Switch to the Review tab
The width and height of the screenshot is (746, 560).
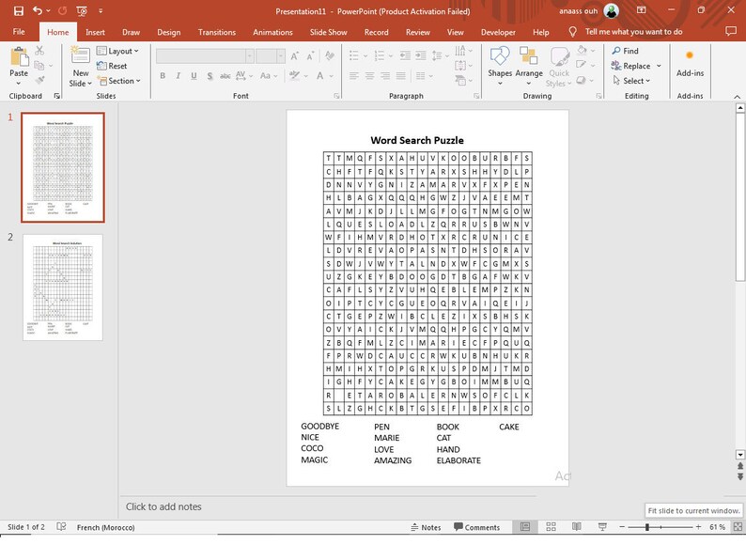(x=418, y=32)
